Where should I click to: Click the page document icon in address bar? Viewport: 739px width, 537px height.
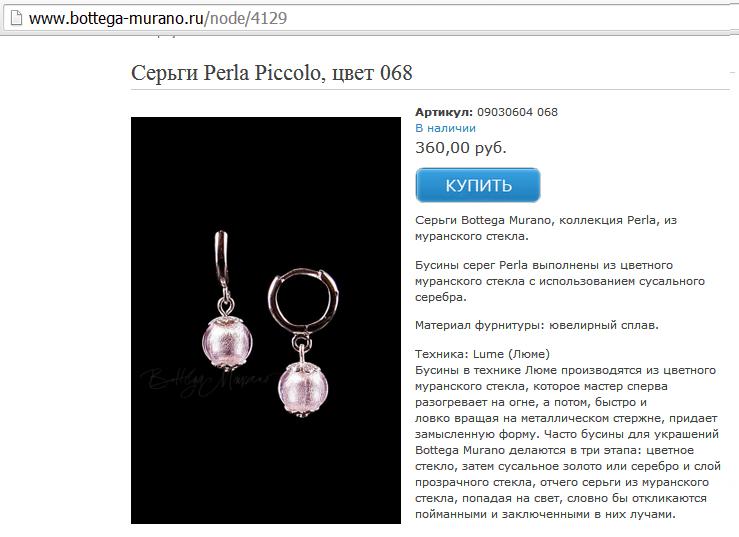pos(16,18)
